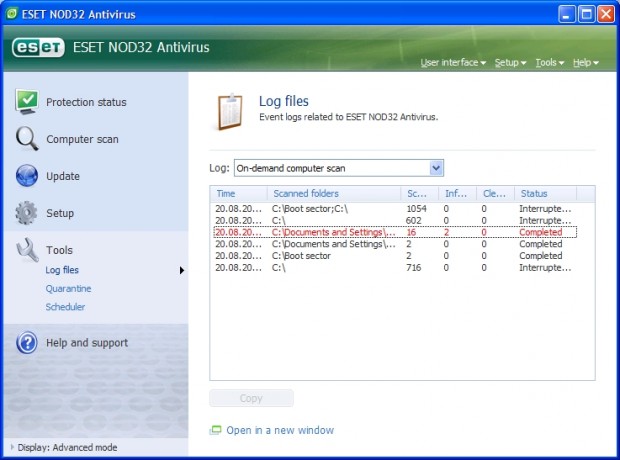
Task: Select Setup in the left sidebar
Action: pyautogui.click(x=60, y=213)
